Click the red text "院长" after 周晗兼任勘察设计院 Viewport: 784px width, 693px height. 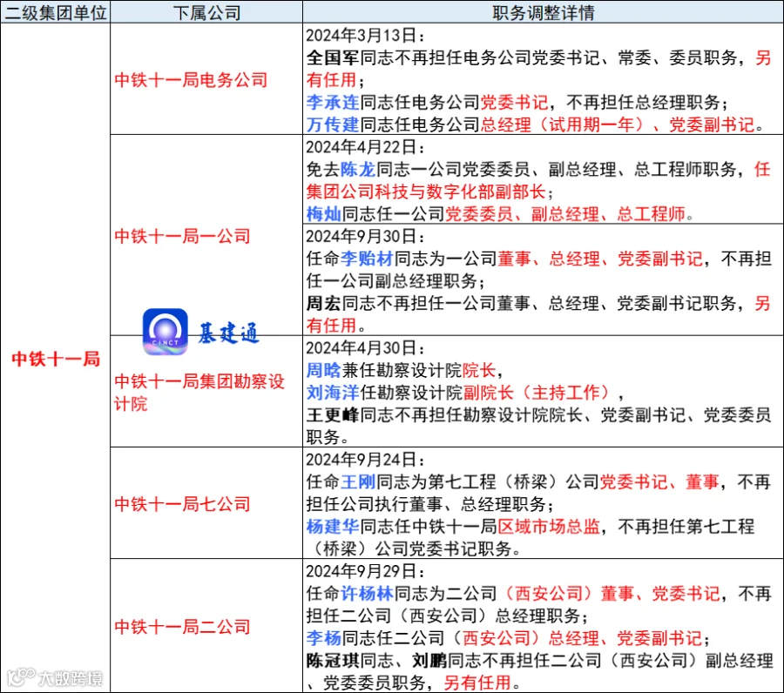479,370
